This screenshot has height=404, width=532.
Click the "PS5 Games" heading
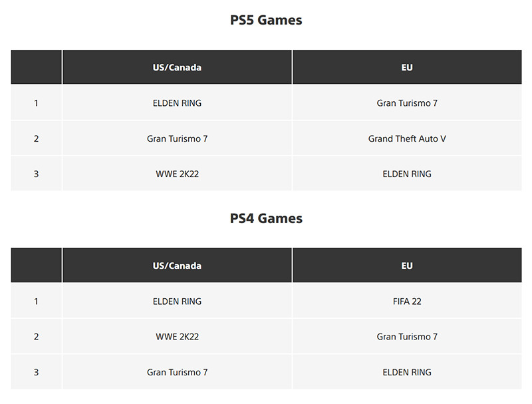(266, 20)
